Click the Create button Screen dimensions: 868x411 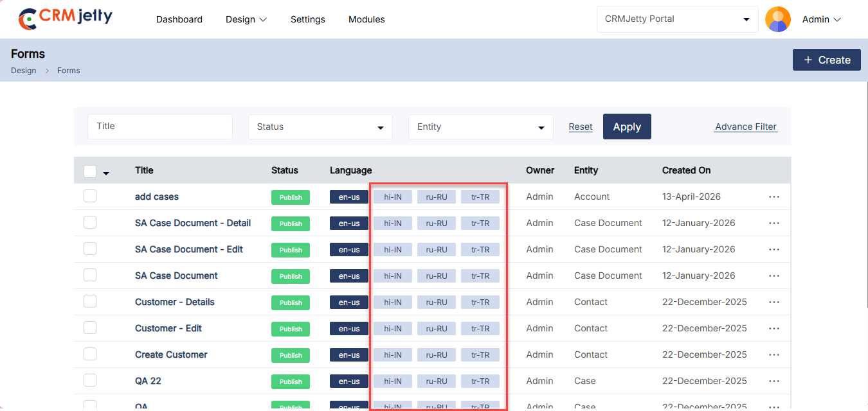[826, 60]
